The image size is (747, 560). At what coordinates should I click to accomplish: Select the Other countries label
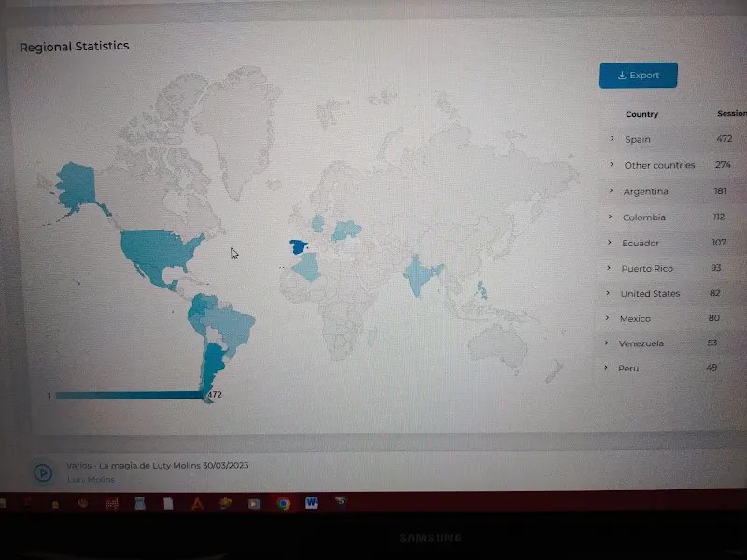tap(659, 165)
